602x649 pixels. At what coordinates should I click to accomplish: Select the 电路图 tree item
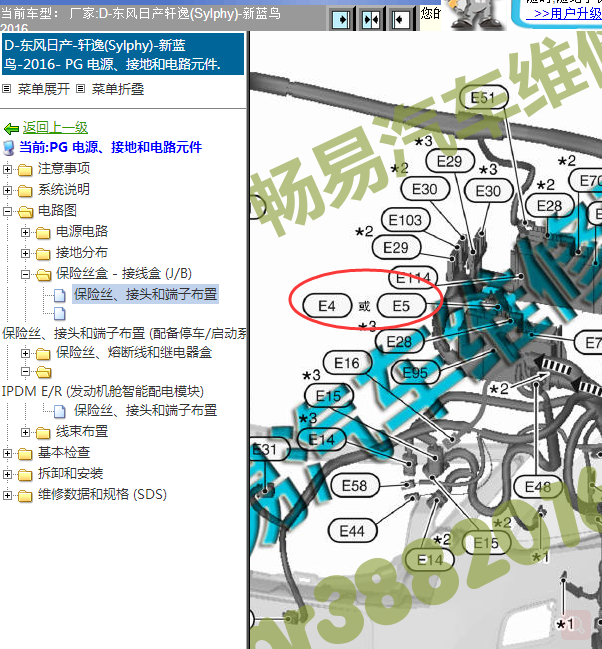point(57,211)
